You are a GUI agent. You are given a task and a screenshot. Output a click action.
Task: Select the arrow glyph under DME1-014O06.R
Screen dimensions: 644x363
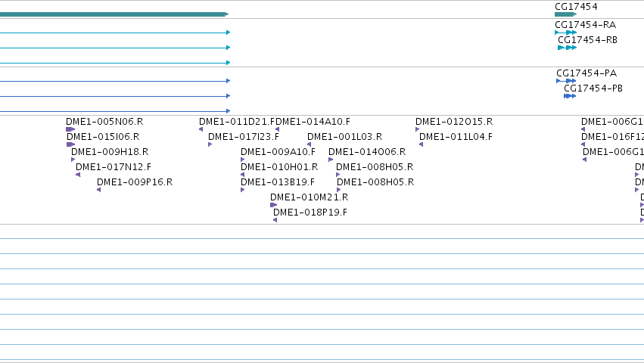tap(331, 160)
